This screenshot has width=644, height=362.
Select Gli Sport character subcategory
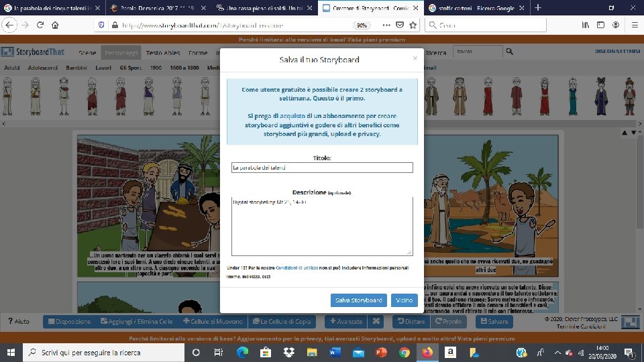(x=131, y=67)
